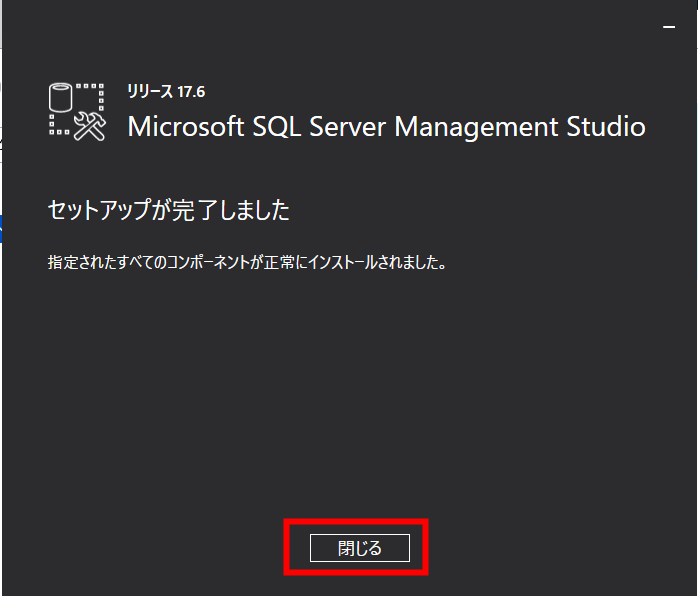Click the crossed wrench and screwdriver icon
Screen dimensions: 698x596
point(89,126)
